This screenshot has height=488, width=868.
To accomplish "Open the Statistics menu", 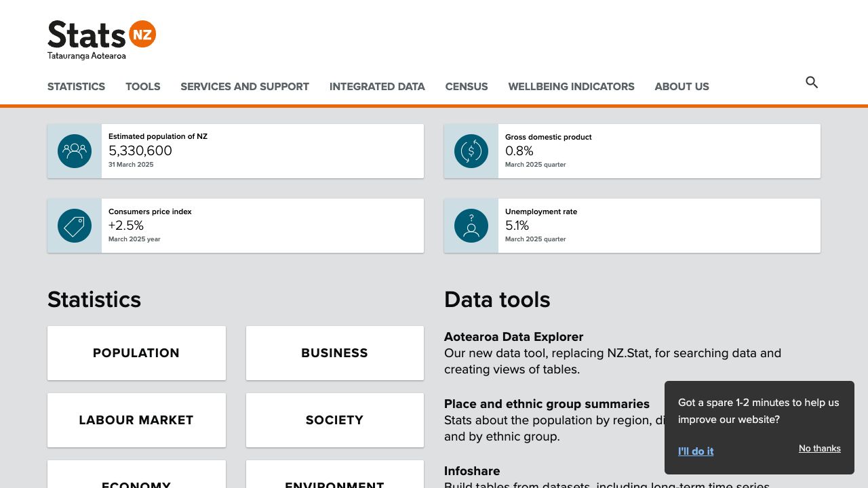I will tap(76, 87).
